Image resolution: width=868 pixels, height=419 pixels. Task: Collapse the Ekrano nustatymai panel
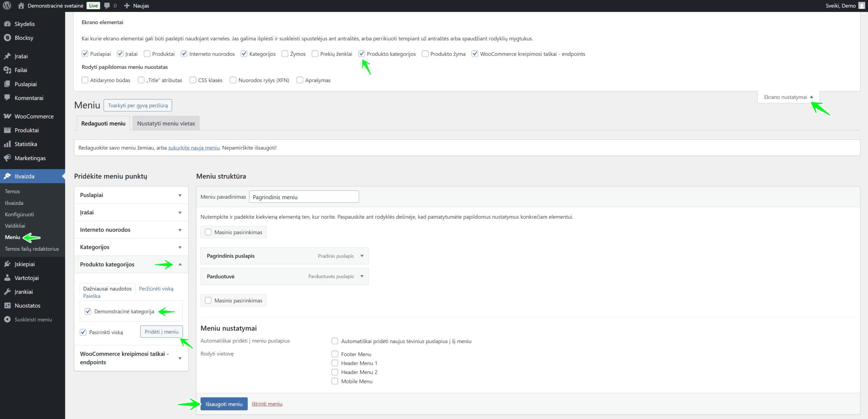pyautogui.click(x=788, y=97)
